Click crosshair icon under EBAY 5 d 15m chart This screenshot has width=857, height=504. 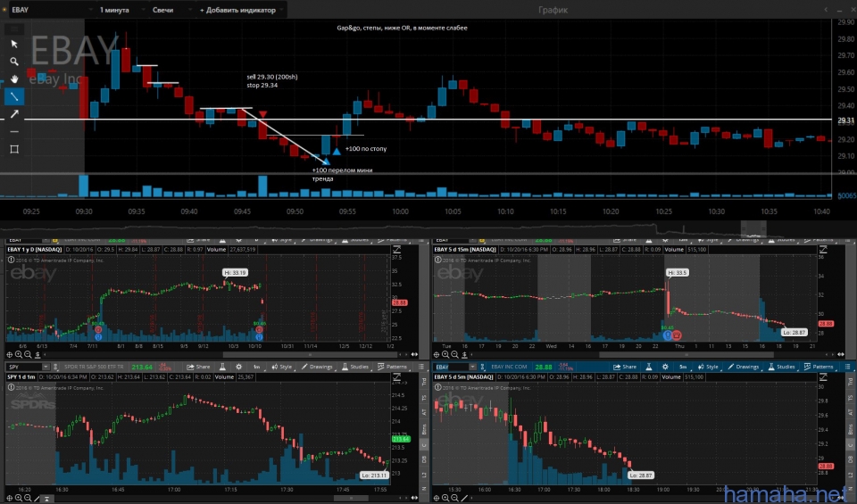pos(437,354)
